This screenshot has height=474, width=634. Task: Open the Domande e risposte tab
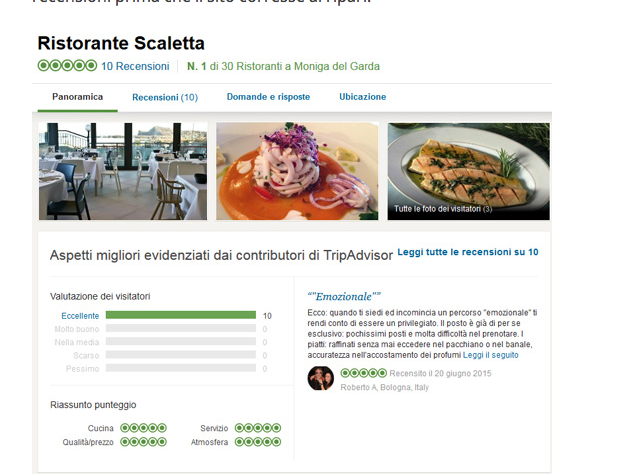(x=268, y=97)
